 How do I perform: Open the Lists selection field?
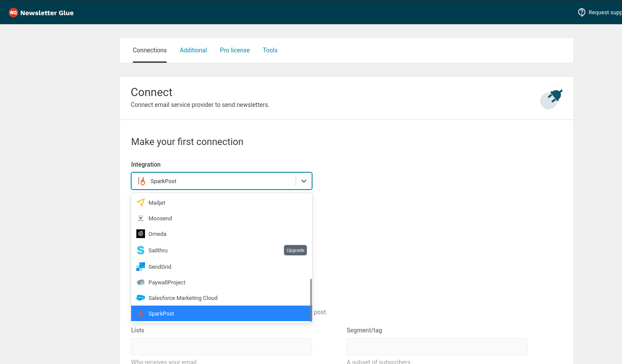click(221, 347)
